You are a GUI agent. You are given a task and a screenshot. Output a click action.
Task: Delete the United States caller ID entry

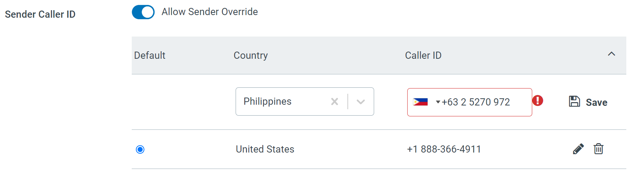tap(598, 149)
